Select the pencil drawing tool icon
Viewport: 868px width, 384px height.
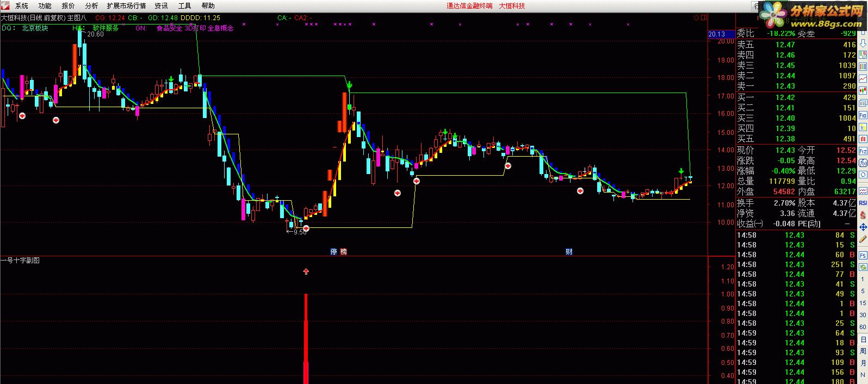pos(863,239)
